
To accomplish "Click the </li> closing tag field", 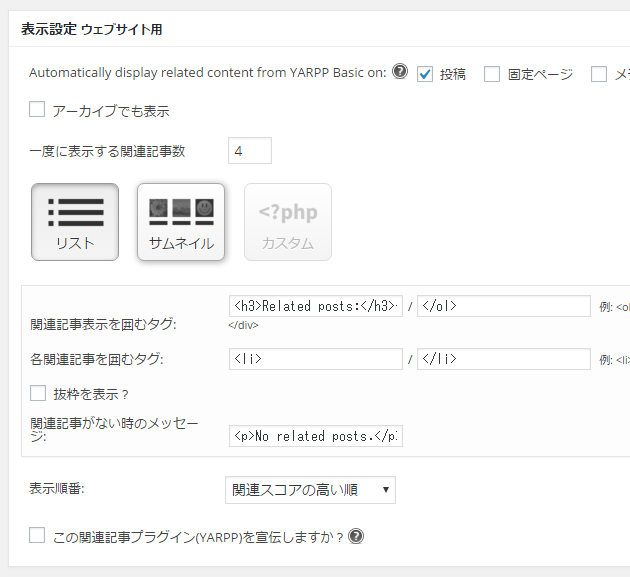I will [503, 359].
